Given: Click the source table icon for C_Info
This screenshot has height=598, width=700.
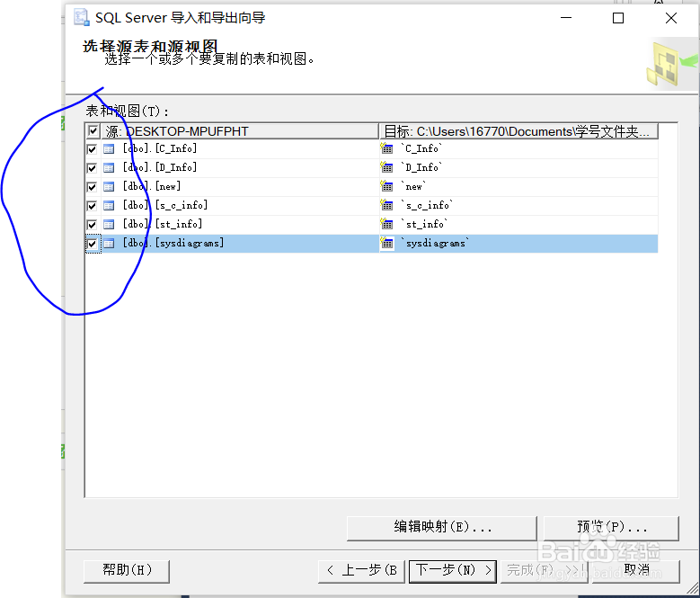Looking at the screenshot, I should 109,148.
